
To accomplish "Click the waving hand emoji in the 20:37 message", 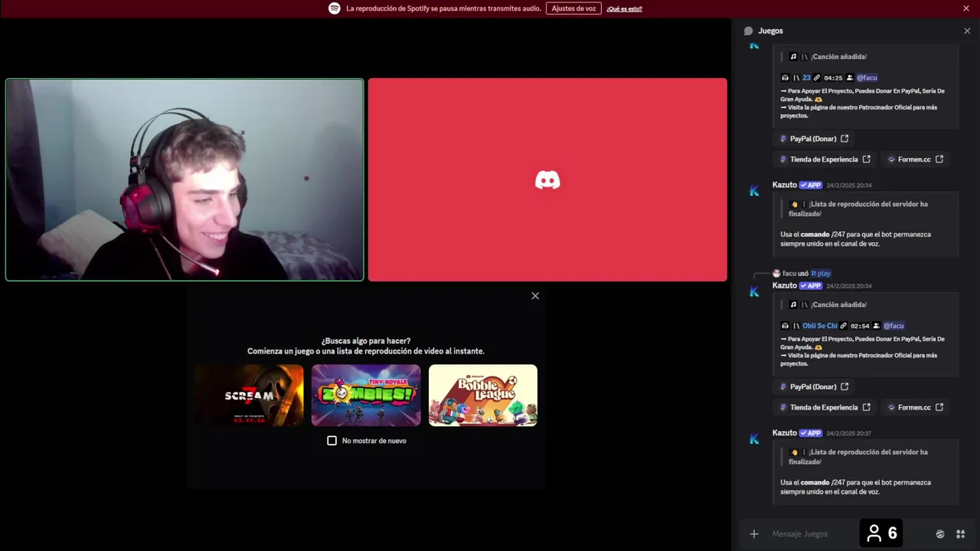I will pos(795,452).
